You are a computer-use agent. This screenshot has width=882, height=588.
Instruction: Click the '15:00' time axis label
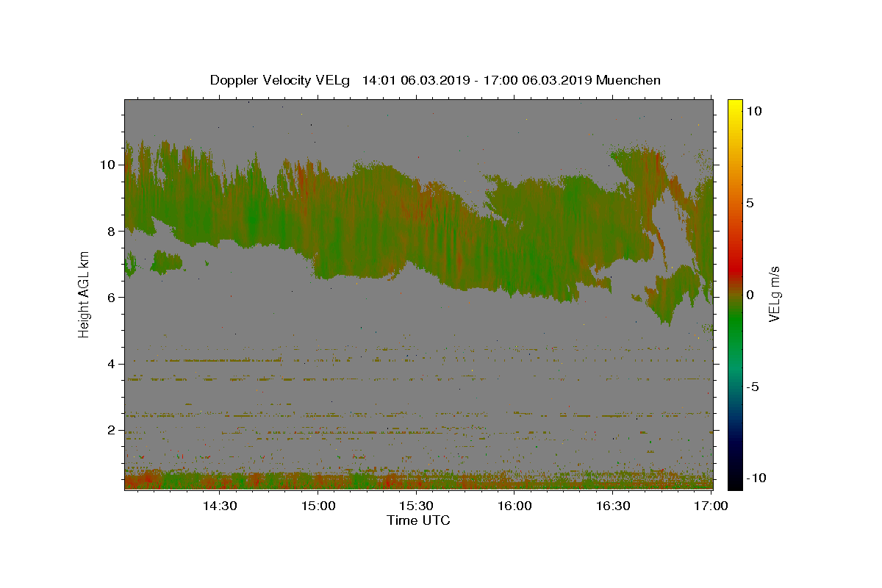coord(318,506)
